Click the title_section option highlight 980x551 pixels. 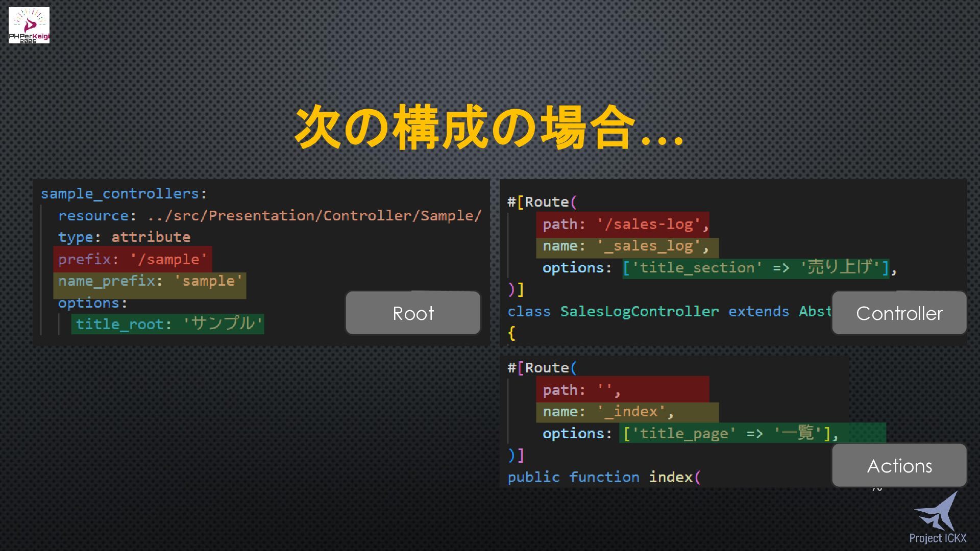tap(755, 268)
